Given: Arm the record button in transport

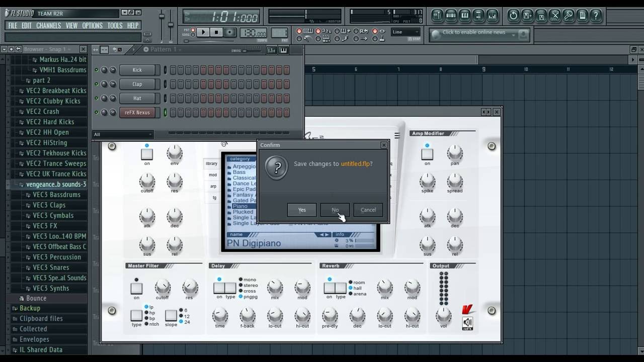Looking at the screenshot, I should (230, 33).
